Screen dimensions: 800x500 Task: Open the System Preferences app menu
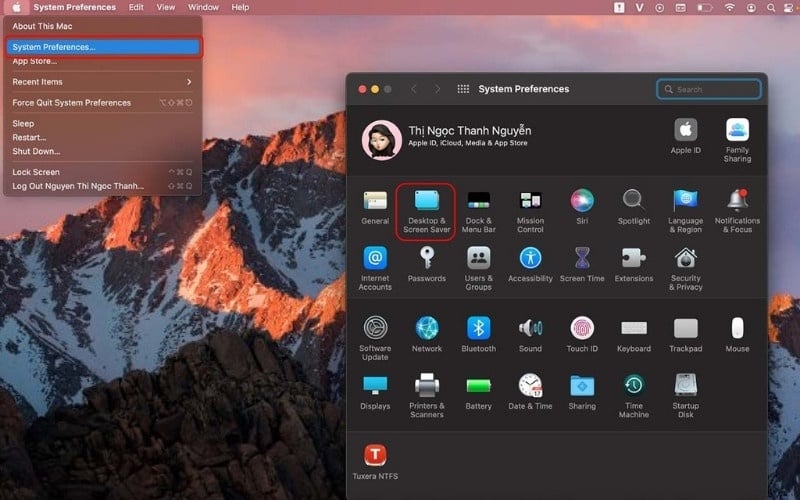74,7
